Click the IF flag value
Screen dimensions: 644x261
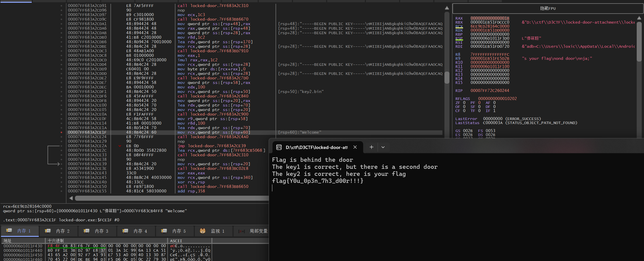click(494, 111)
